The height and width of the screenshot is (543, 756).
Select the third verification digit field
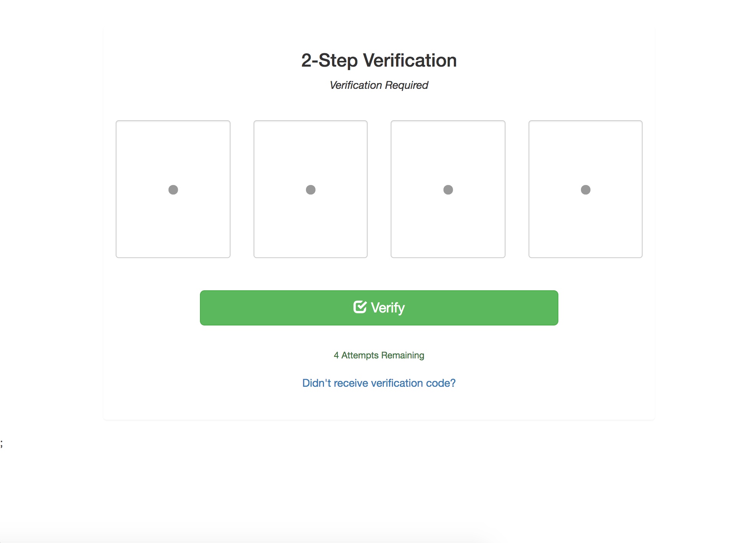[448, 189]
